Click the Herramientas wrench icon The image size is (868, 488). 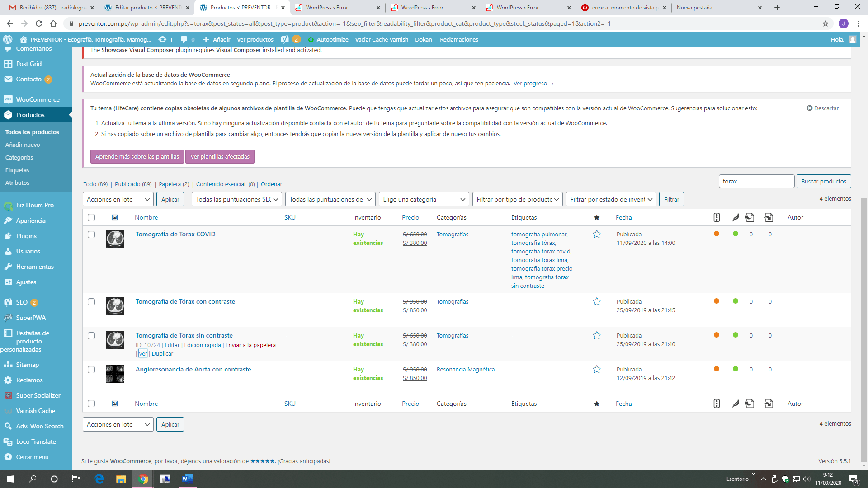tap(8, 267)
